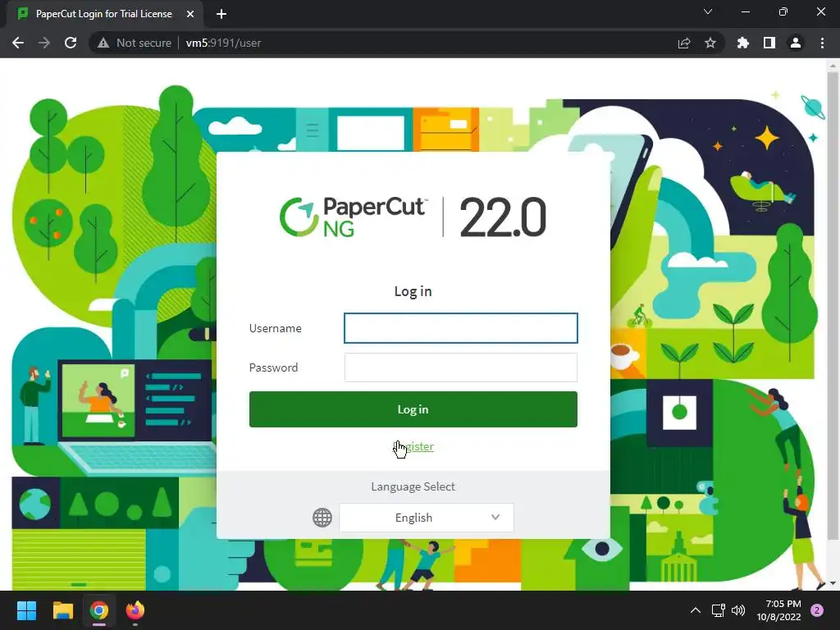This screenshot has width=840, height=630.
Task: Click the scrollbar down arrow
Action: point(833,583)
